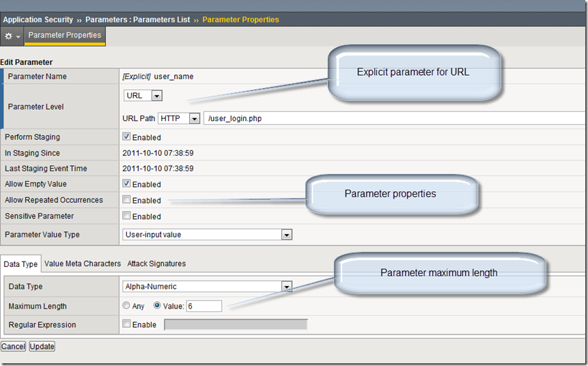This screenshot has height=366, width=588.
Task: Switch to the Value Meta Characters tab
Action: [x=83, y=264]
